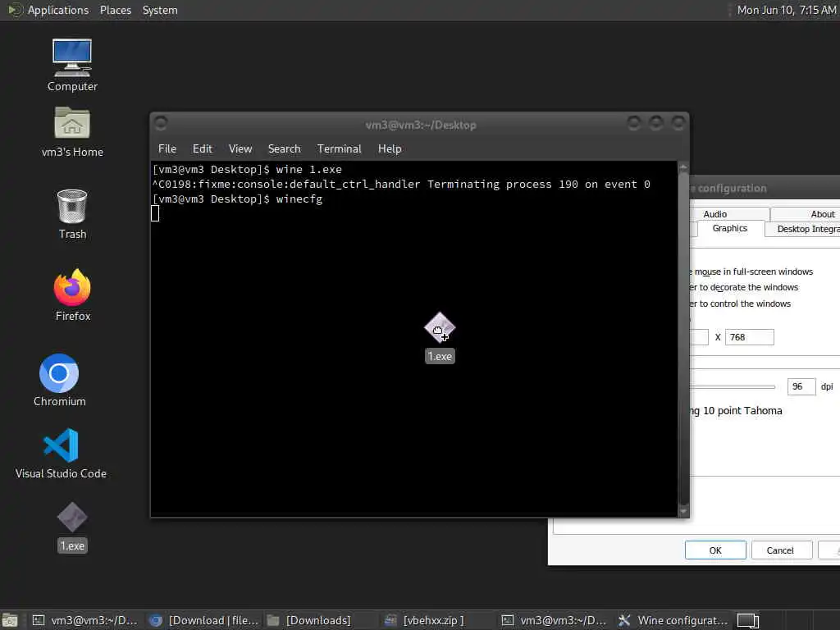
Task: Click the 768 desktop height field
Action: 749,337
